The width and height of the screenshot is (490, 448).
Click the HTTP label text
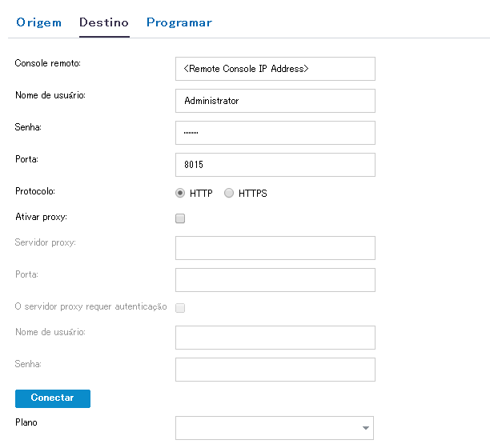point(201,194)
